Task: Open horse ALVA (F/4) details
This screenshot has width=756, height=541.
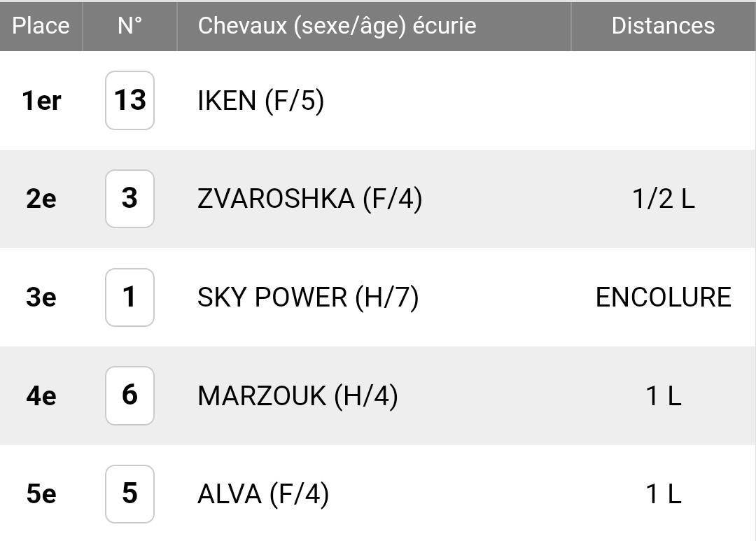Action: click(x=263, y=494)
